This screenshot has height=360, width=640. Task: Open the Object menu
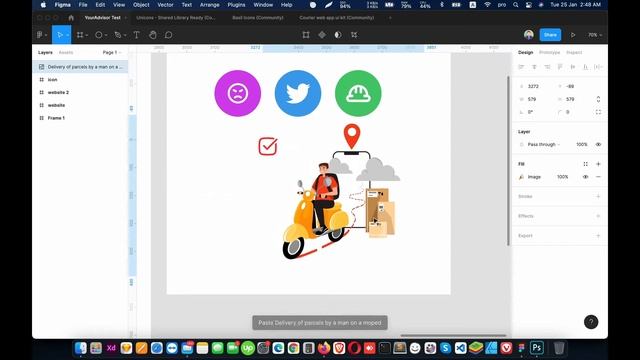[141, 5]
